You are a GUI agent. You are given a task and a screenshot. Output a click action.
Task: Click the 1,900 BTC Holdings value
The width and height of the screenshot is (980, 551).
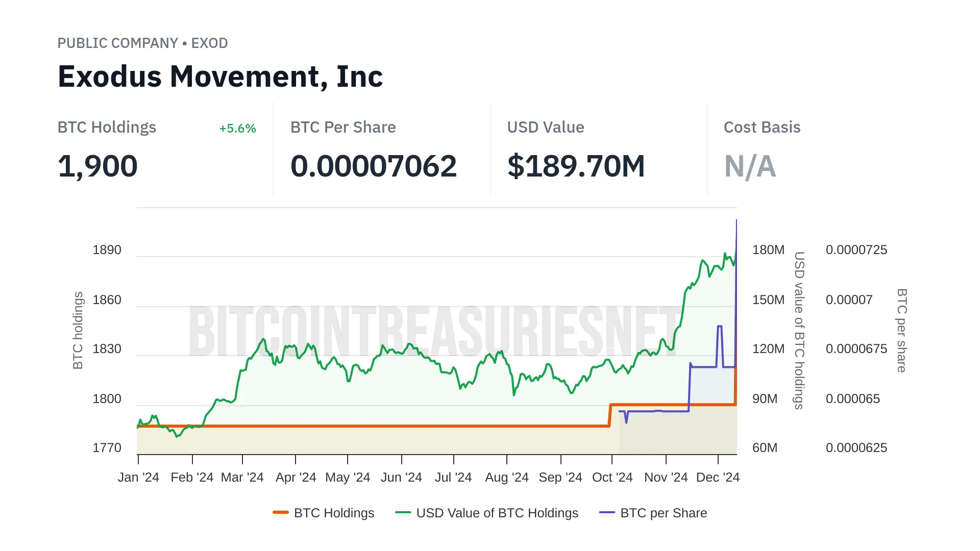[x=97, y=166]
